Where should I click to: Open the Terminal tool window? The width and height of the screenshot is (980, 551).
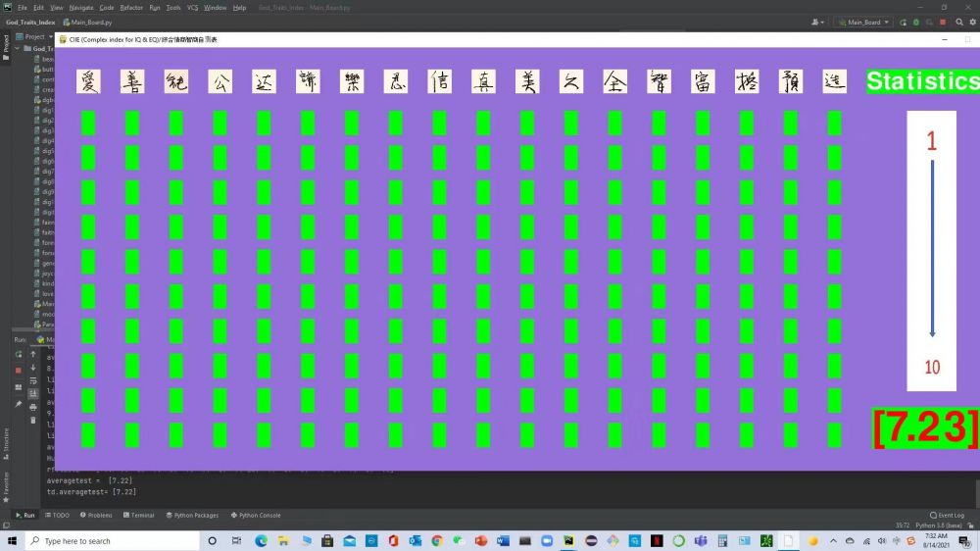pos(138,515)
